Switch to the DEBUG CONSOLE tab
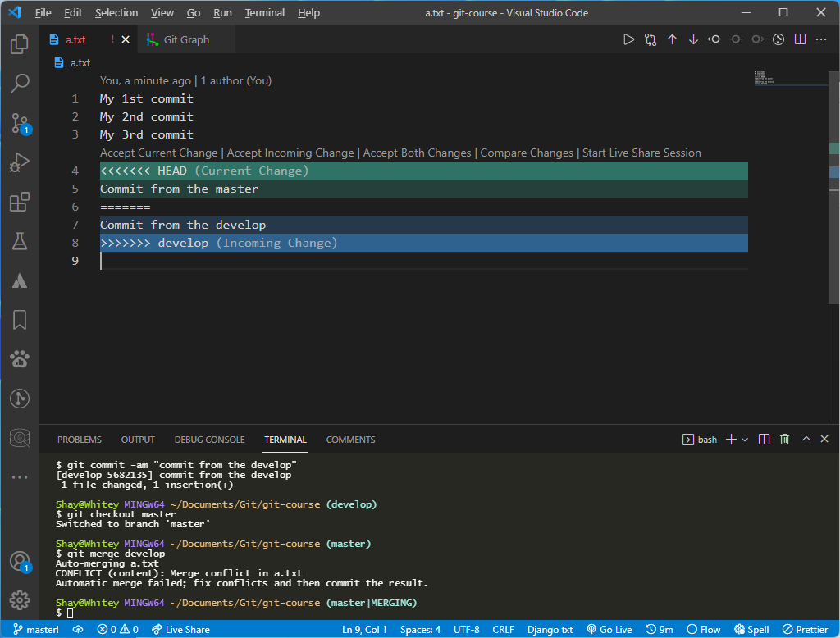The width and height of the screenshot is (840, 638). 209,440
